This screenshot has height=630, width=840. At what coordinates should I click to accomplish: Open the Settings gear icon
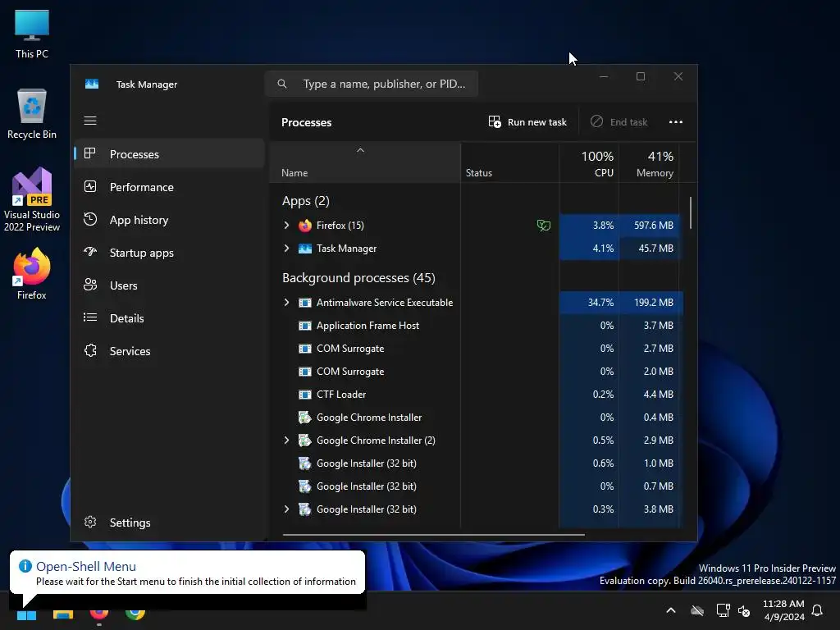point(90,522)
